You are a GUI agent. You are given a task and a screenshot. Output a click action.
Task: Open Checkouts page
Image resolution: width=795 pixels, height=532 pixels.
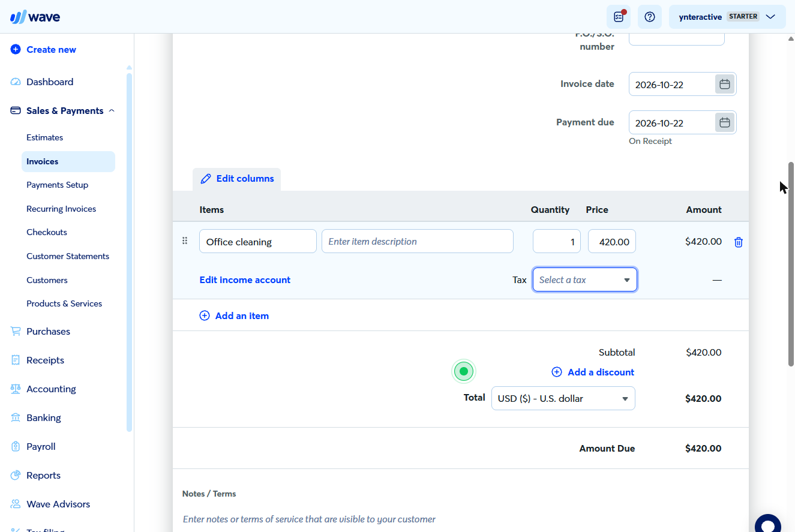click(47, 232)
